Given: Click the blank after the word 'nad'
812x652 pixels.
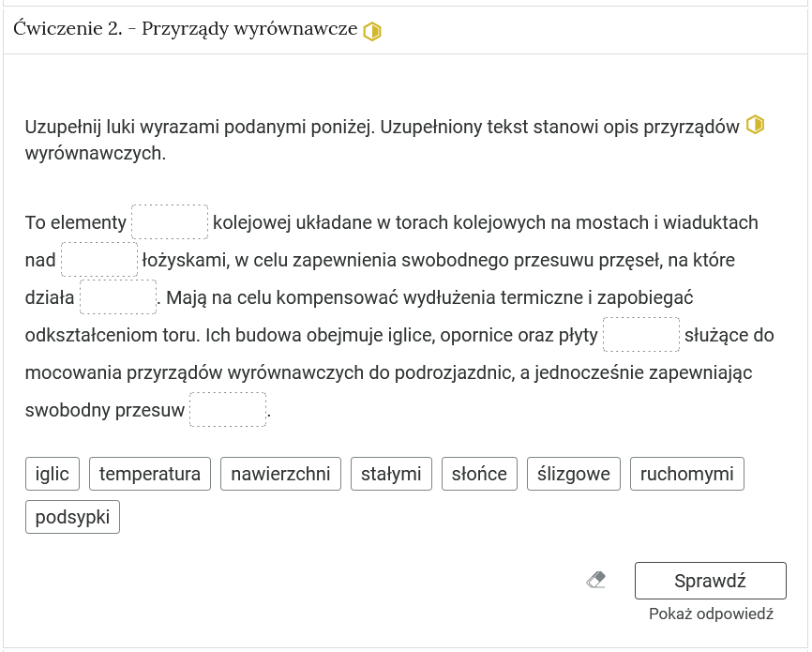Looking at the screenshot, I should tap(98, 259).
